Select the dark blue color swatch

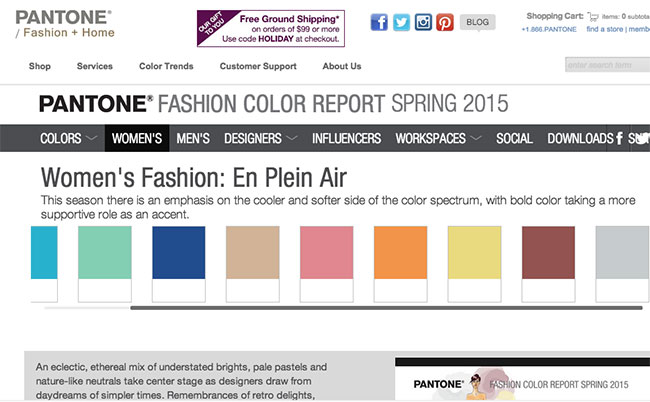[179, 252]
